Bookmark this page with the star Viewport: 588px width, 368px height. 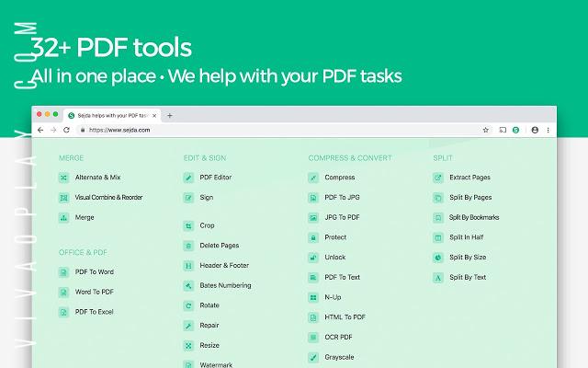486,130
